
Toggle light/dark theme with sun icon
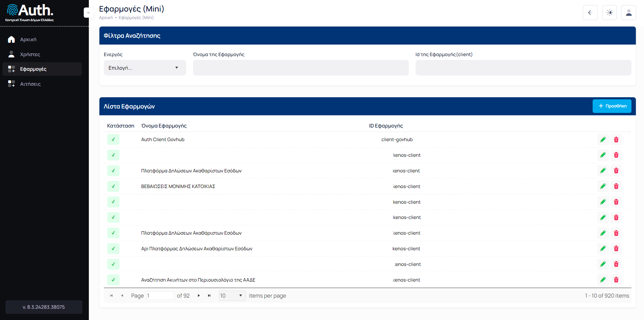pos(609,13)
